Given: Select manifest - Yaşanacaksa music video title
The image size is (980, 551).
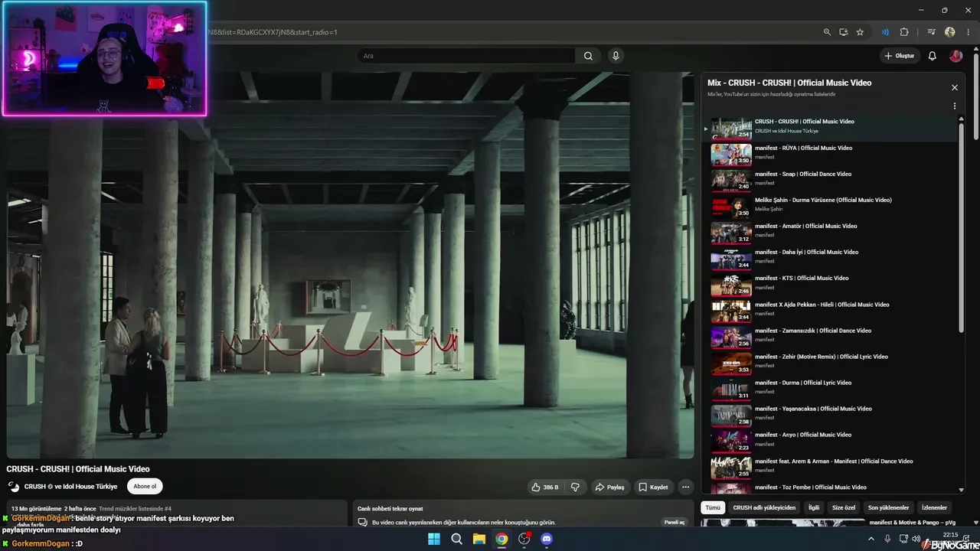Looking at the screenshot, I should (x=813, y=409).
